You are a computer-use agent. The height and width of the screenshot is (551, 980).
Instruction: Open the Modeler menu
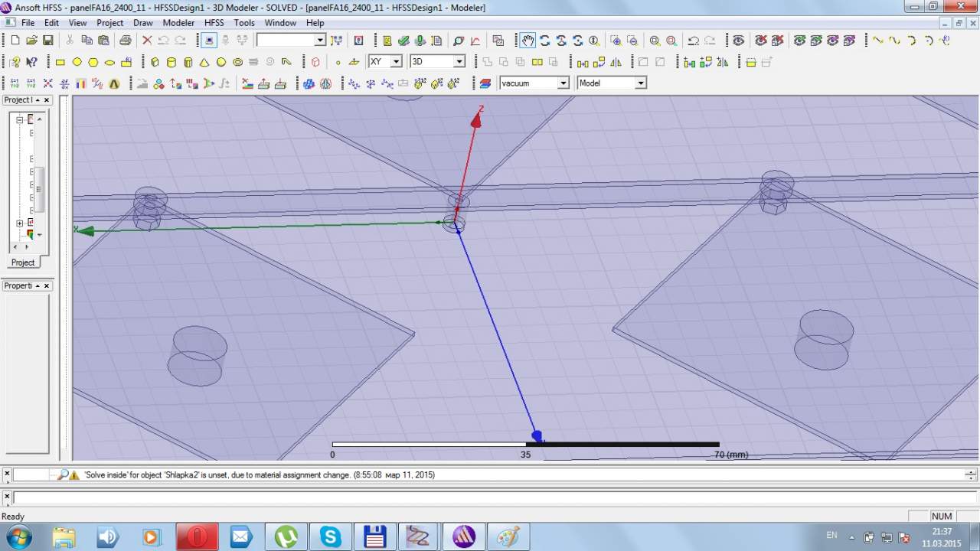178,23
